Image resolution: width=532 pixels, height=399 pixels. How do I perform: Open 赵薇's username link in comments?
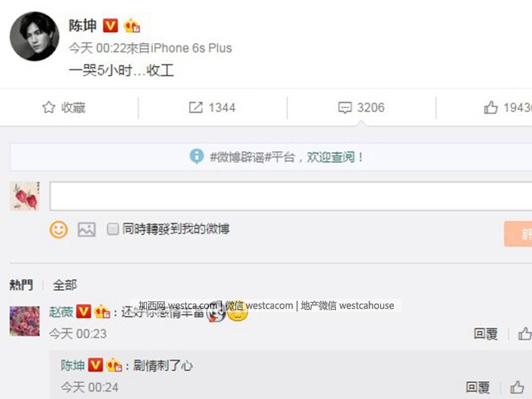[x=61, y=312]
